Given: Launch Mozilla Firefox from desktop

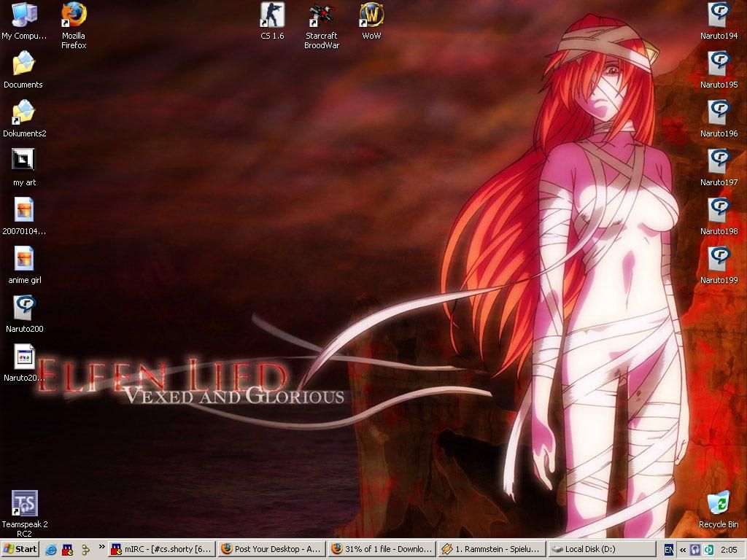Looking at the screenshot, I should 74,26.
